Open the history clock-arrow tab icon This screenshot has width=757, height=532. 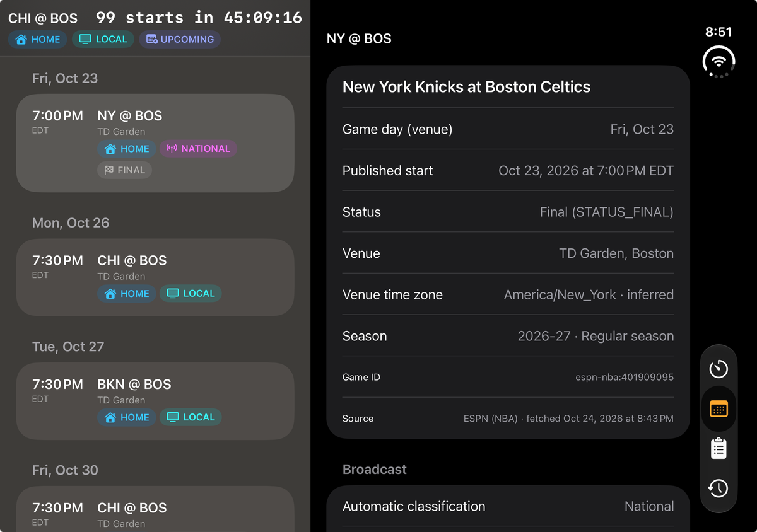click(719, 489)
